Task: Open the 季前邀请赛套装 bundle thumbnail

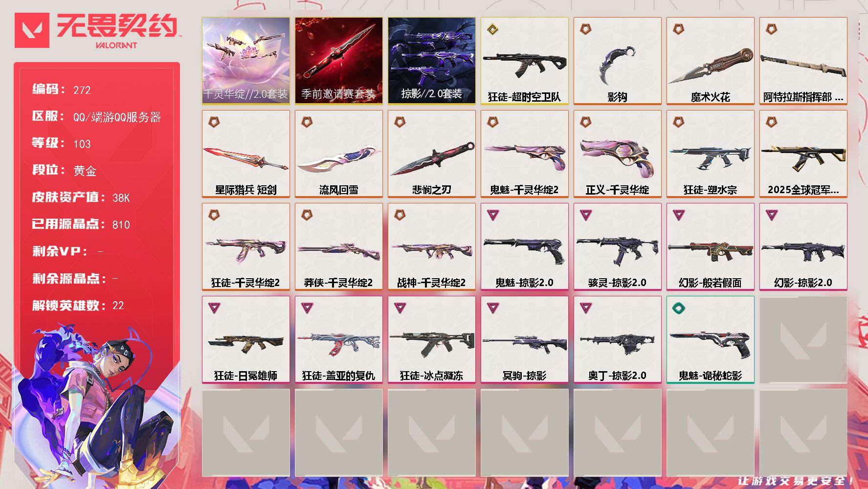Action: (x=338, y=61)
